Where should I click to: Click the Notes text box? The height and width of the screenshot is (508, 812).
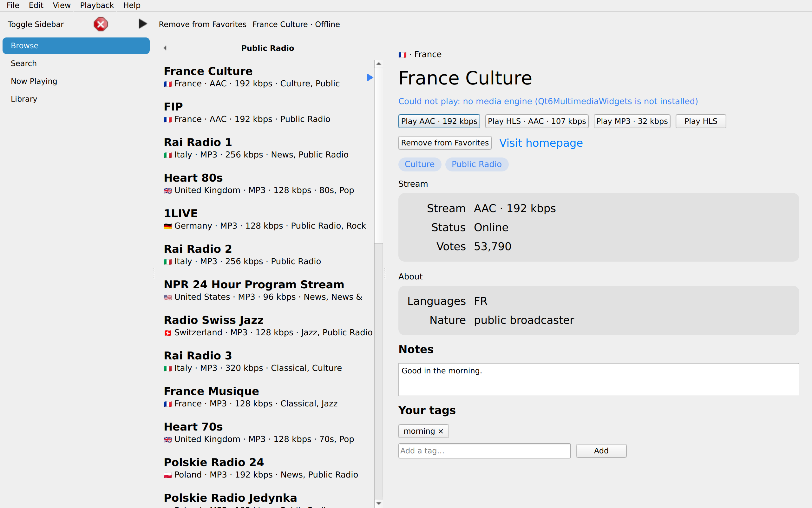(599, 379)
